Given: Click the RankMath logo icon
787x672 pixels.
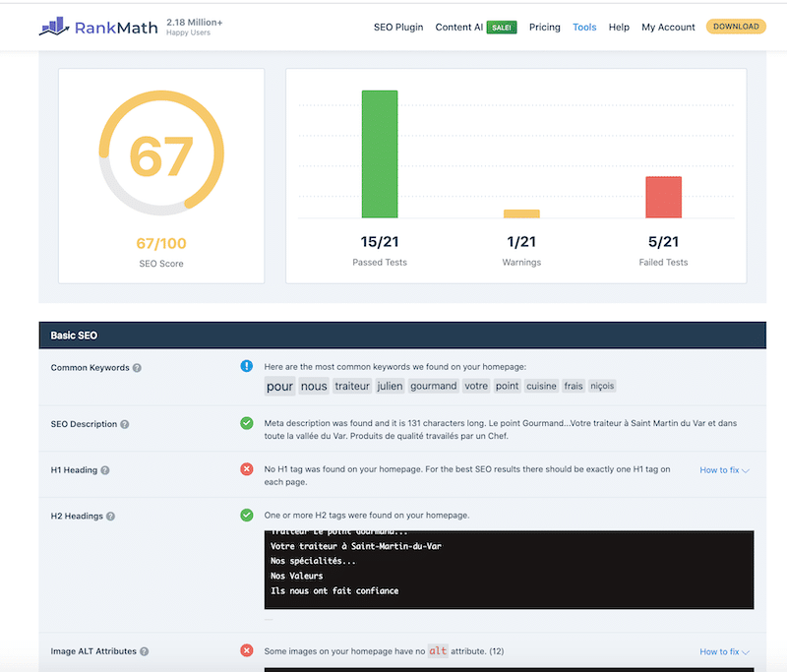Looking at the screenshot, I should [53, 27].
